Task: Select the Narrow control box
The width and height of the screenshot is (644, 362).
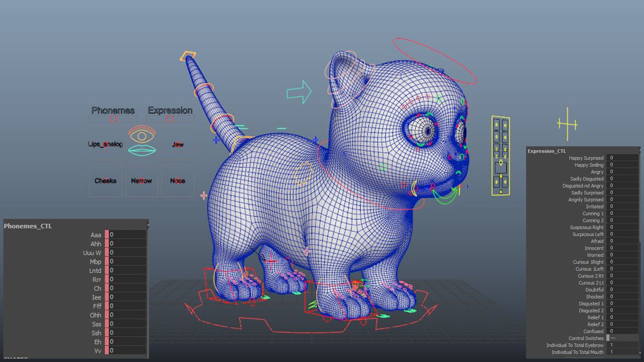Action: tap(142, 181)
